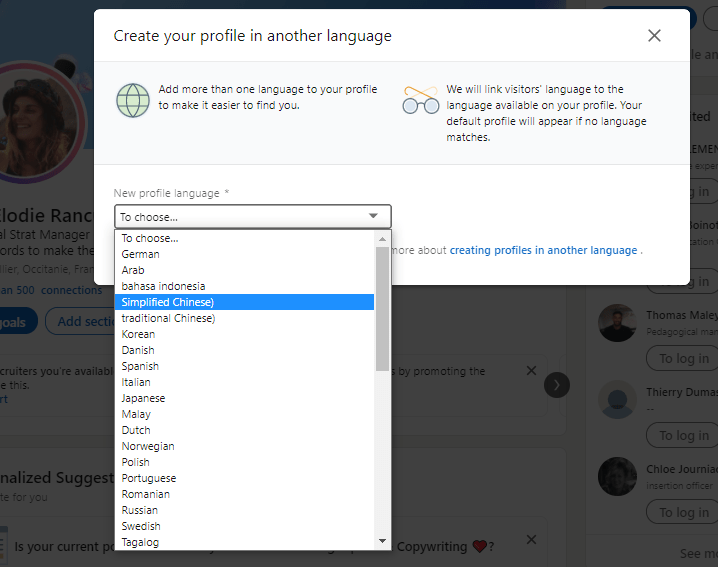Click 'To log in' under Thomas Maley
This screenshot has width=718, height=567.
coord(683,359)
